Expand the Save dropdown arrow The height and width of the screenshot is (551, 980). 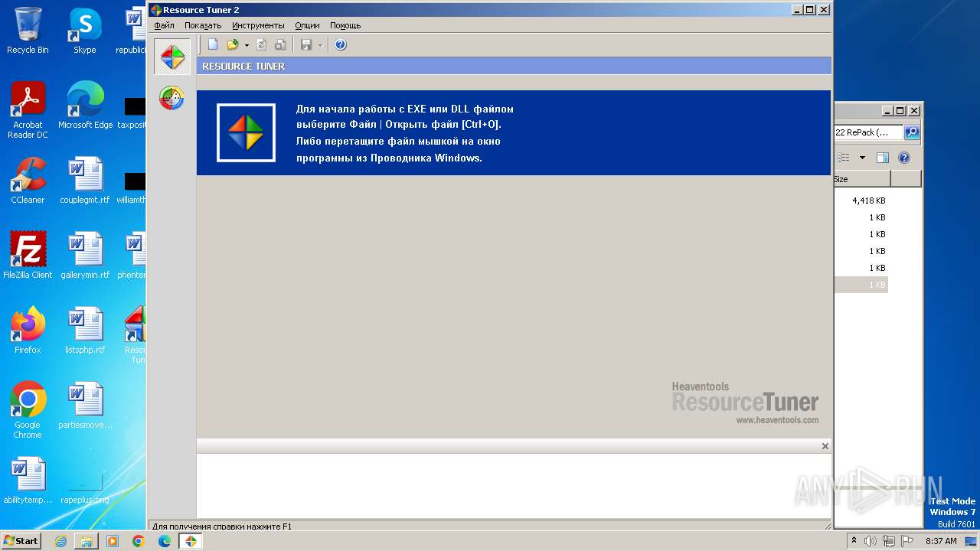[x=320, y=45]
